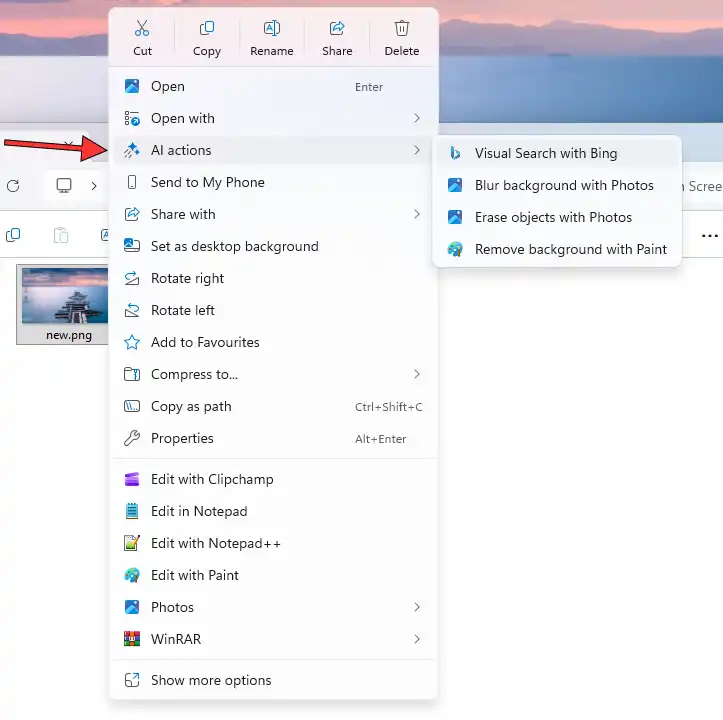723x720 pixels.
Task: Click Set as desktop background
Action: point(234,246)
